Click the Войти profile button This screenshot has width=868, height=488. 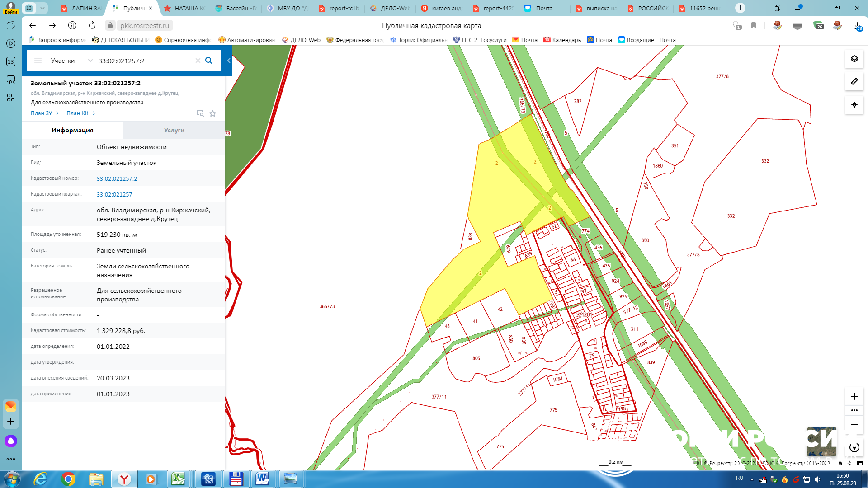click(x=11, y=8)
